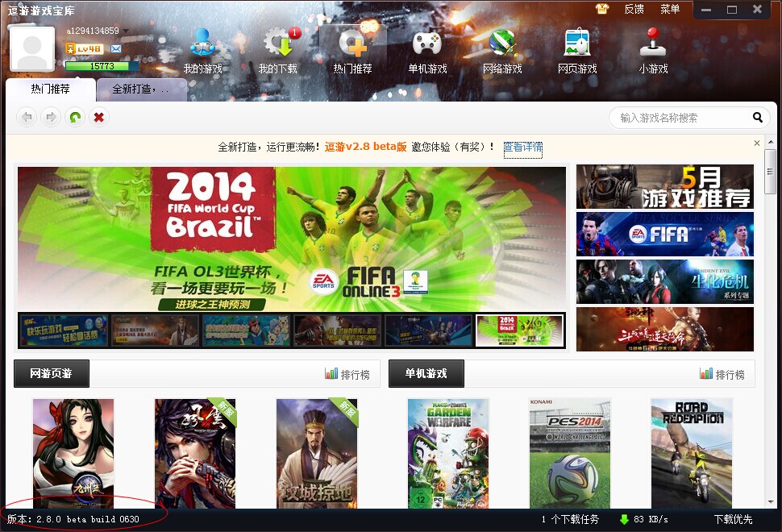Click the 查看详情 link
Image resolution: width=782 pixels, height=532 pixels.
[x=522, y=147]
